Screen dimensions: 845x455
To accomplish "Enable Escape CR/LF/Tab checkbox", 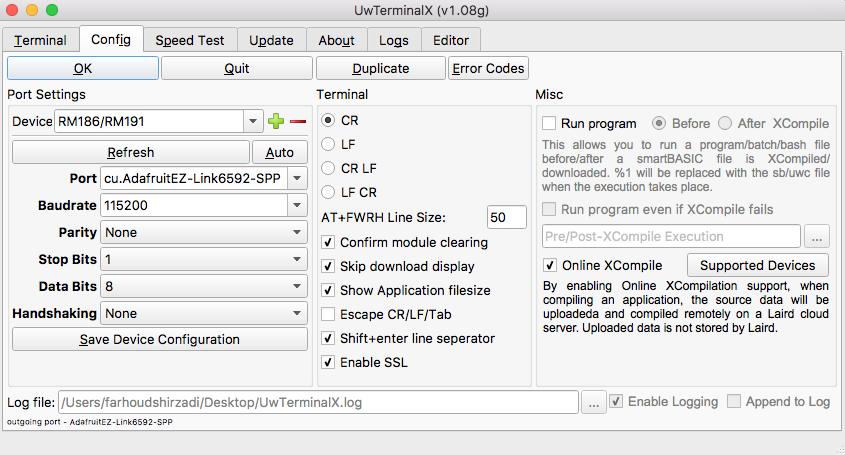I will coord(328,315).
